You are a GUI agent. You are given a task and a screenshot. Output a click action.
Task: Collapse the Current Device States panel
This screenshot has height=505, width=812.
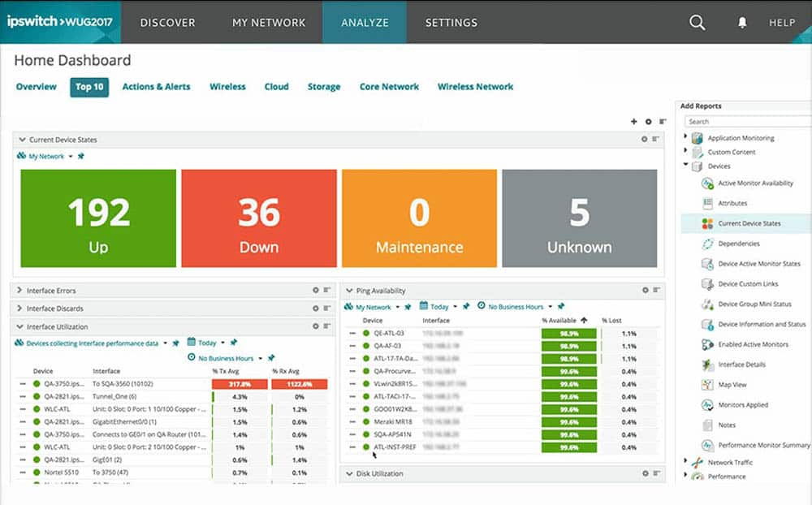point(22,140)
